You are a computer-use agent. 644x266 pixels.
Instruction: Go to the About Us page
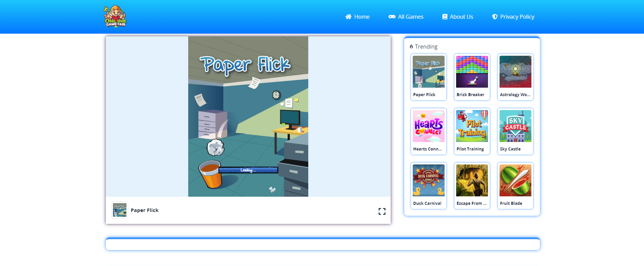click(461, 17)
